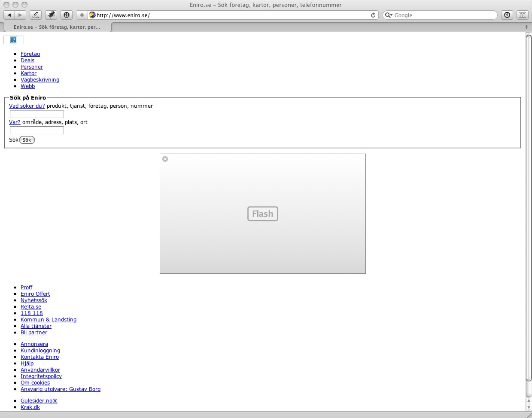The width and height of the screenshot is (532, 418).
Task: Click the gear icon on Flash placeholder
Action: (x=165, y=159)
